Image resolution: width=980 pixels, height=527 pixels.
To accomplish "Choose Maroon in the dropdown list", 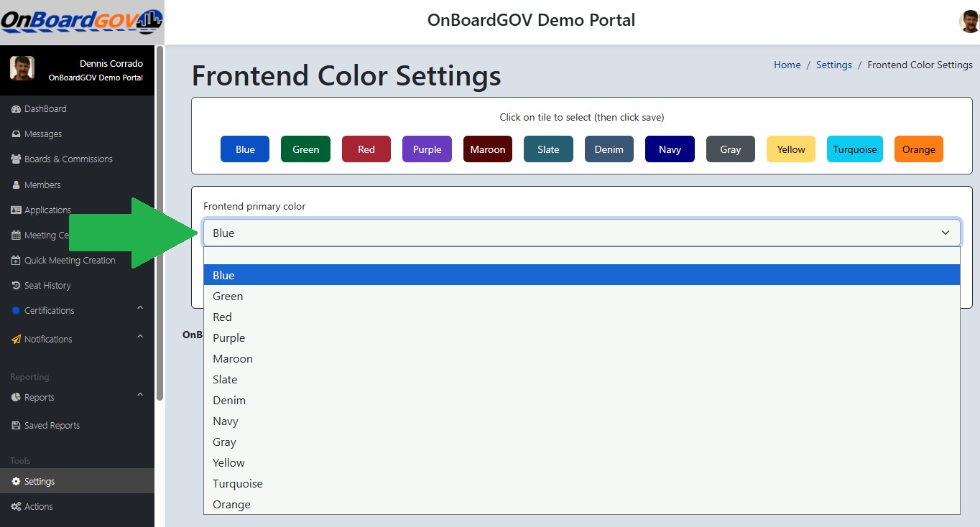I will click(x=582, y=358).
